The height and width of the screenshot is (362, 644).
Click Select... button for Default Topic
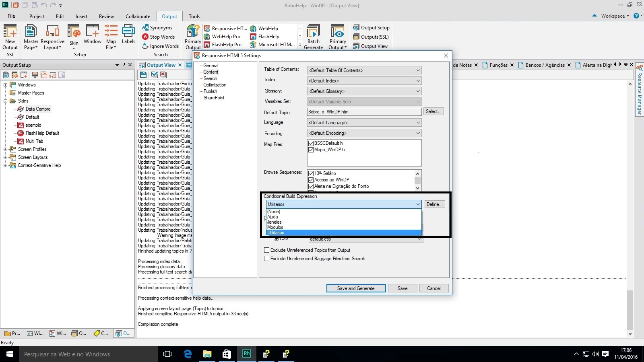click(x=433, y=111)
